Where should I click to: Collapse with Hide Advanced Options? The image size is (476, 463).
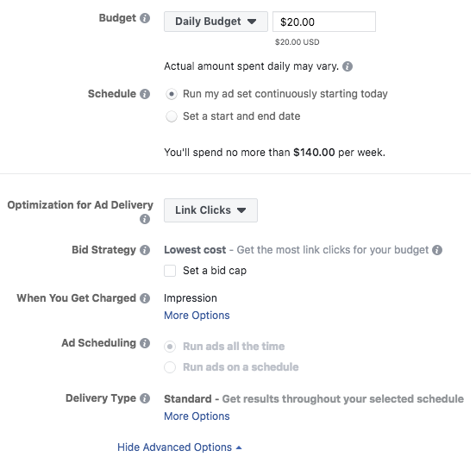[x=179, y=447]
